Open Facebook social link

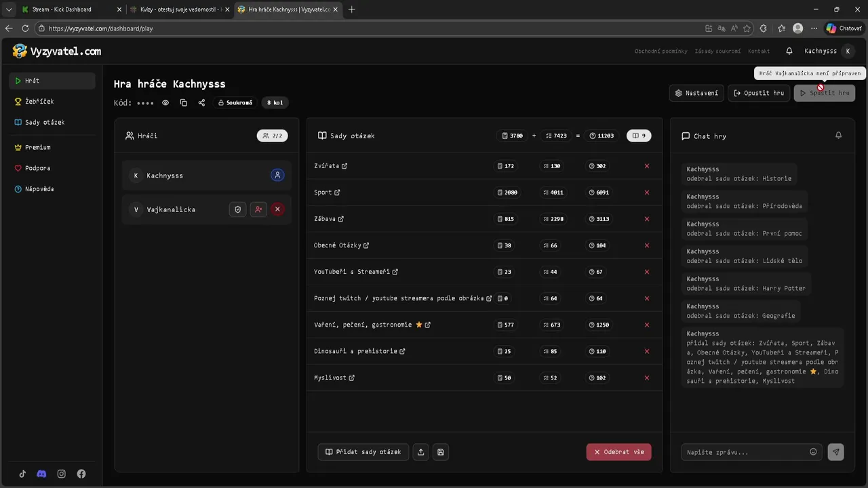coord(81,474)
